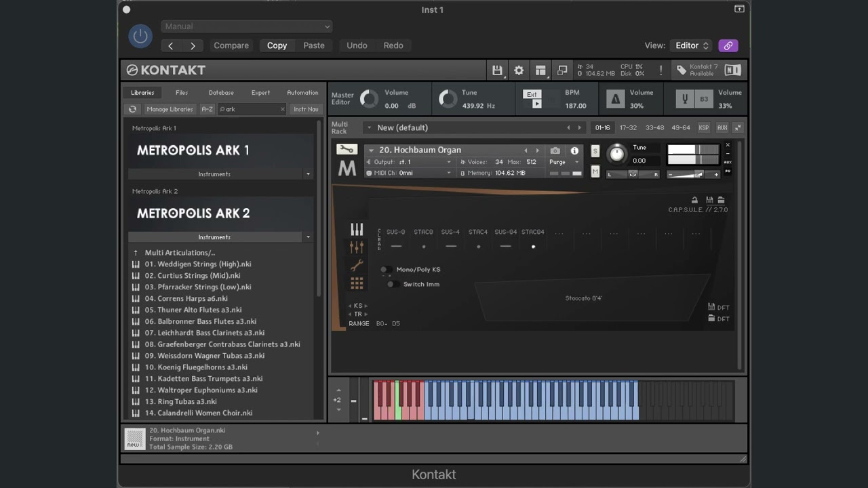Click the Paste button
Image resolution: width=868 pixels, height=488 pixels.
pyautogui.click(x=314, y=45)
